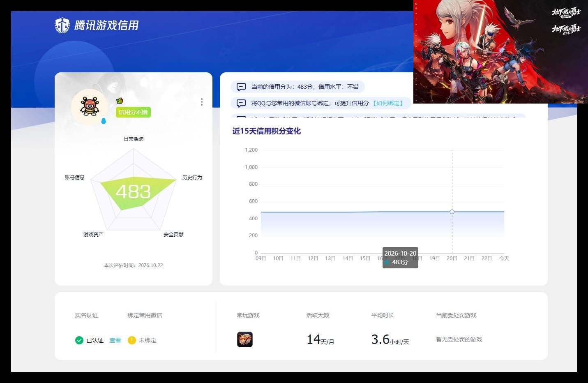Click the small green nickname icon

click(120, 101)
